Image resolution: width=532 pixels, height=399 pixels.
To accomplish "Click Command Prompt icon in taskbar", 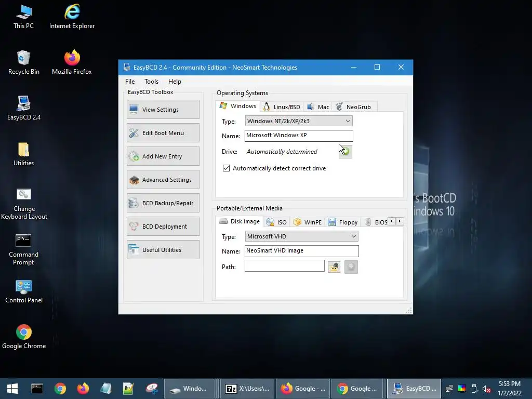I will 37,389.
